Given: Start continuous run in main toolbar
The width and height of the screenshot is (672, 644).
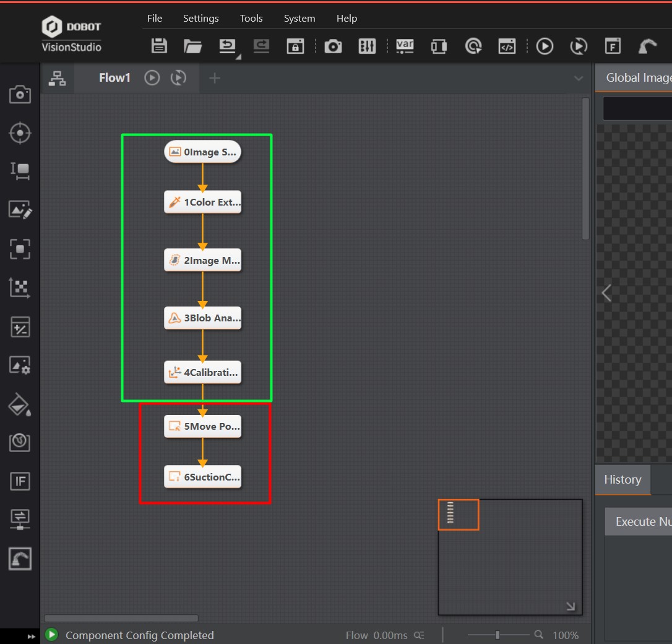Looking at the screenshot, I should [579, 46].
